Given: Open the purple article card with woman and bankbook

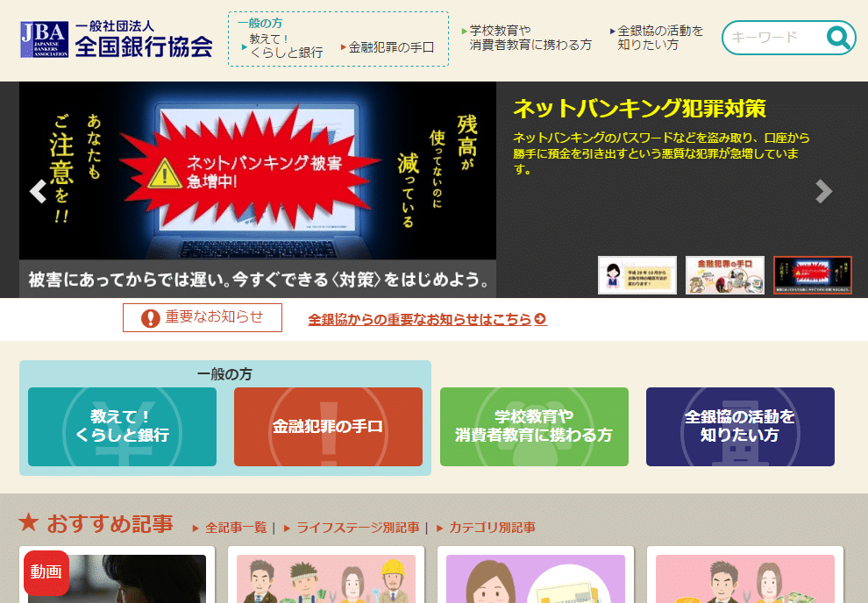Looking at the screenshot, I should tap(536, 575).
